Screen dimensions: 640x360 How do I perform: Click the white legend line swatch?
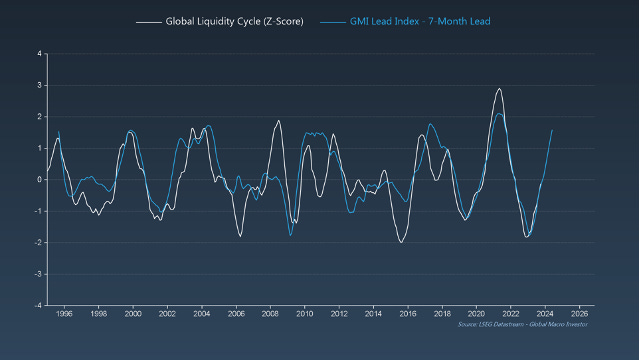149,22
